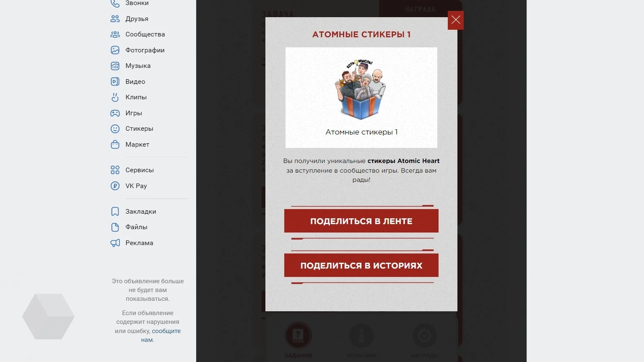Image resolution: width=644 pixels, height=362 pixels.
Task: Click 'Это объявление больше не будет' notice
Action: pyautogui.click(x=148, y=290)
